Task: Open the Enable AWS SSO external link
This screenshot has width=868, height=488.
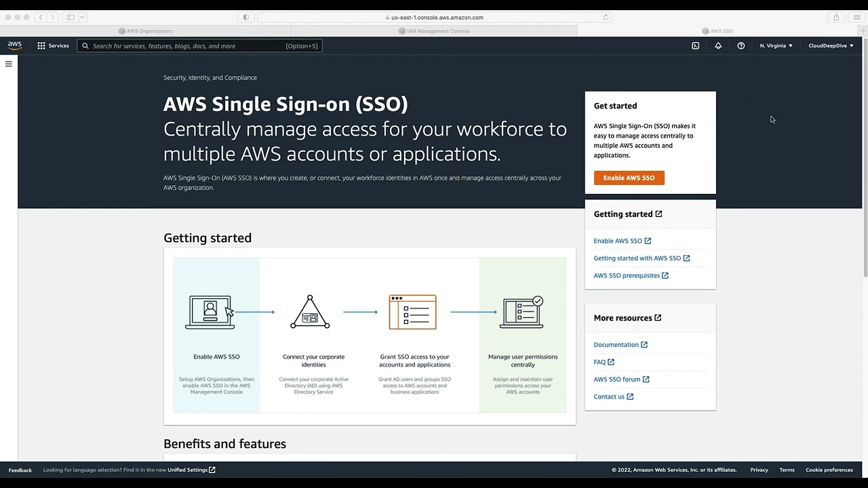Action: pyautogui.click(x=622, y=241)
